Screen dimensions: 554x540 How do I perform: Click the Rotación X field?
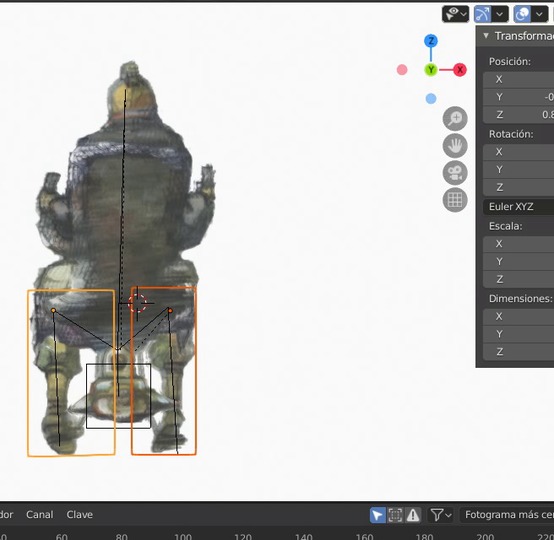tap(518, 152)
